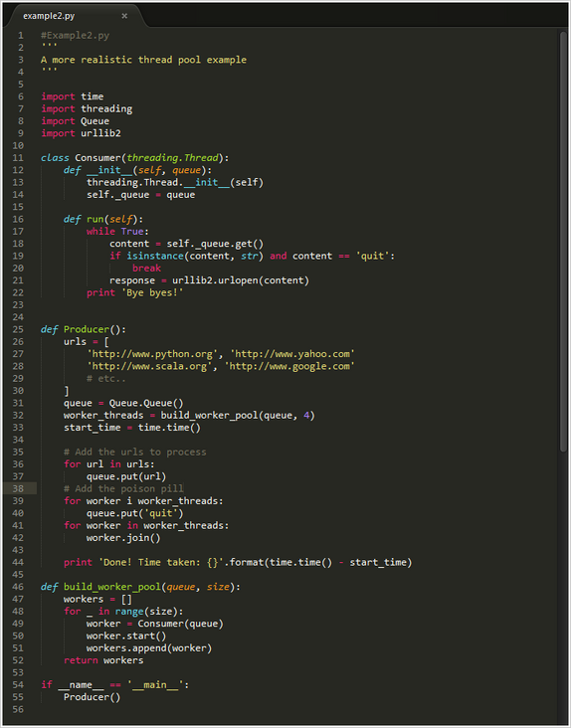Click the 'def Producer()' line
The height and width of the screenshot is (728, 571).
[84, 329]
